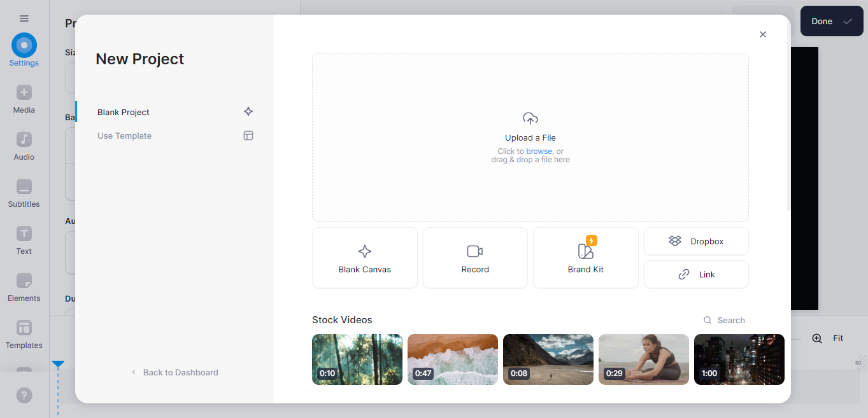
Task: Click the help question mark icon
Action: click(24, 395)
